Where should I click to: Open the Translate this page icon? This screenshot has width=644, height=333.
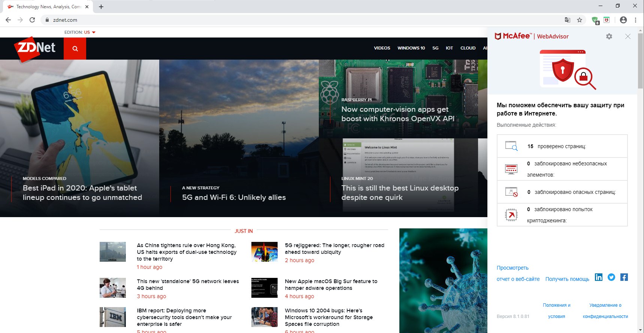tap(568, 20)
